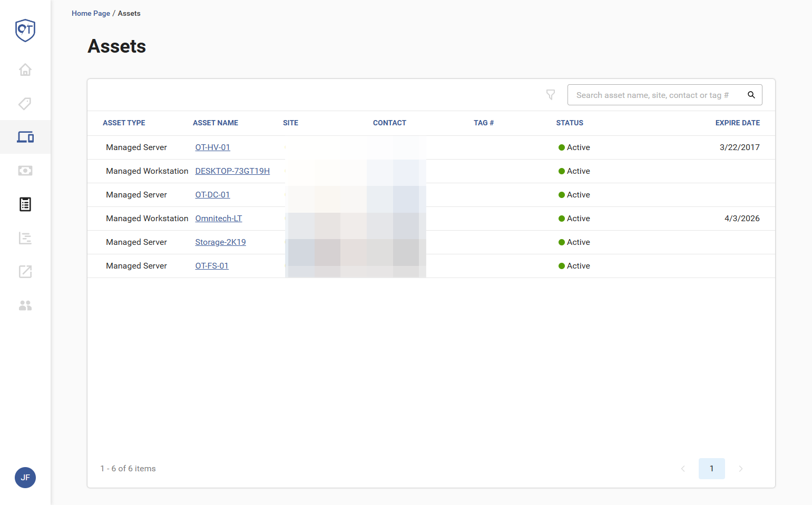Open the OT-DC-01 asset link
Viewport: 812px width, 505px height.
tap(213, 195)
